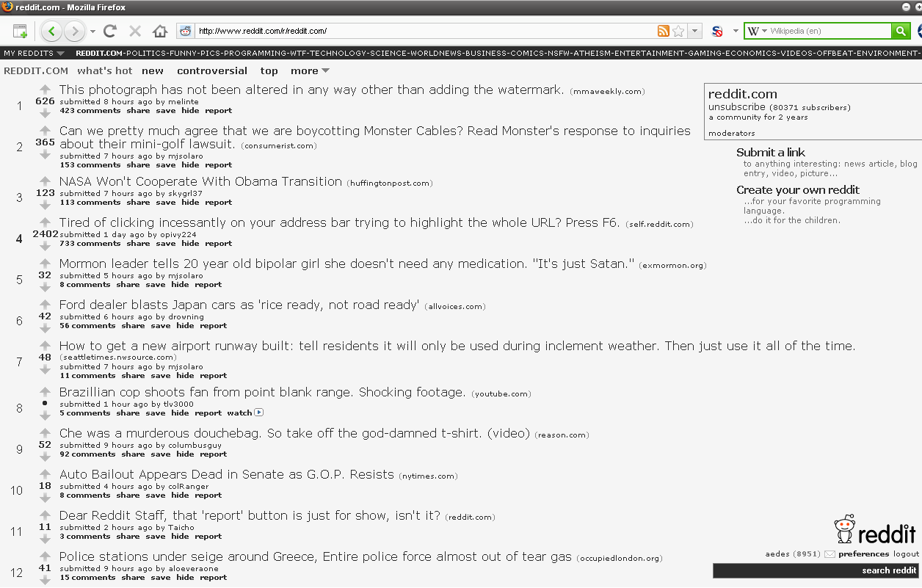
Task: Open the address bar URL history dropdown
Action: tap(695, 31)
